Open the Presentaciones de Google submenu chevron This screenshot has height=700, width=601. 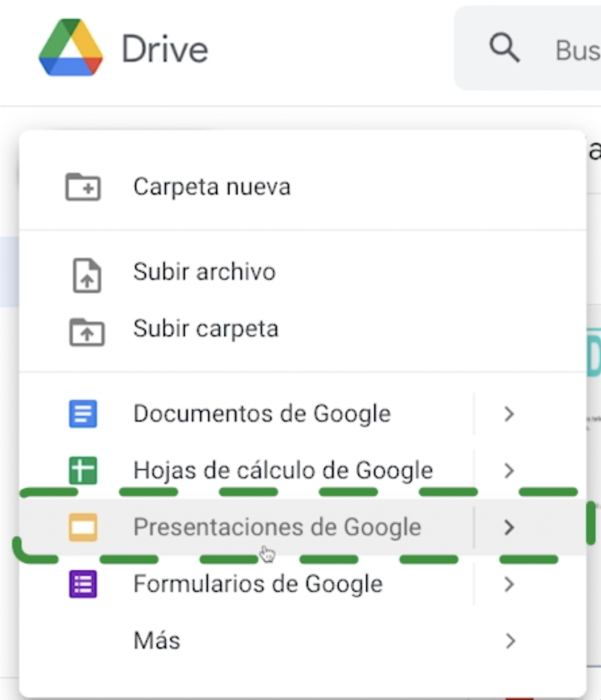[x=509, y=527]
